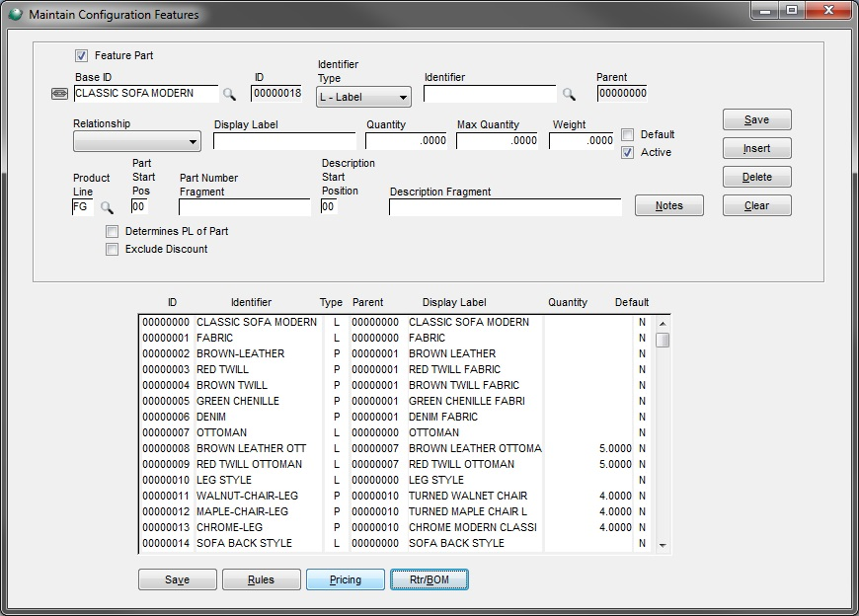The image size is (859, 616).
Task: Select row 00000000 CLASSIC SOFA MODERN
Action: click(x=396, y=322)
